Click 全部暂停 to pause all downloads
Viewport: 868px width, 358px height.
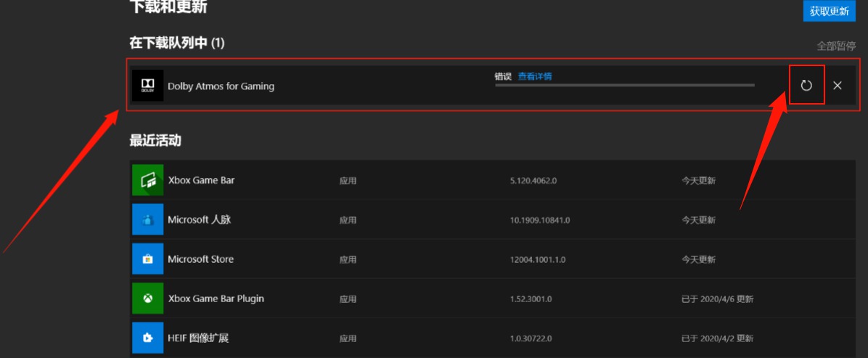836,46
